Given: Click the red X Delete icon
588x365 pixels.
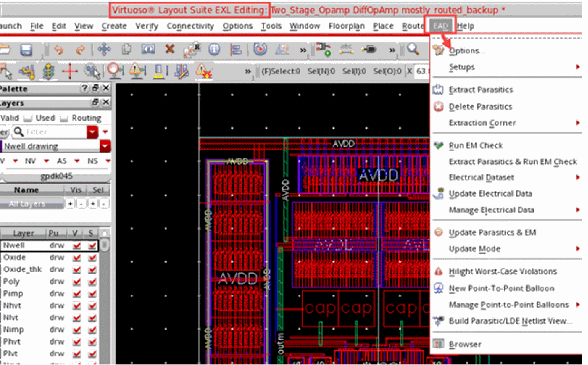Looking at the screenshot, I should [169, 50].
